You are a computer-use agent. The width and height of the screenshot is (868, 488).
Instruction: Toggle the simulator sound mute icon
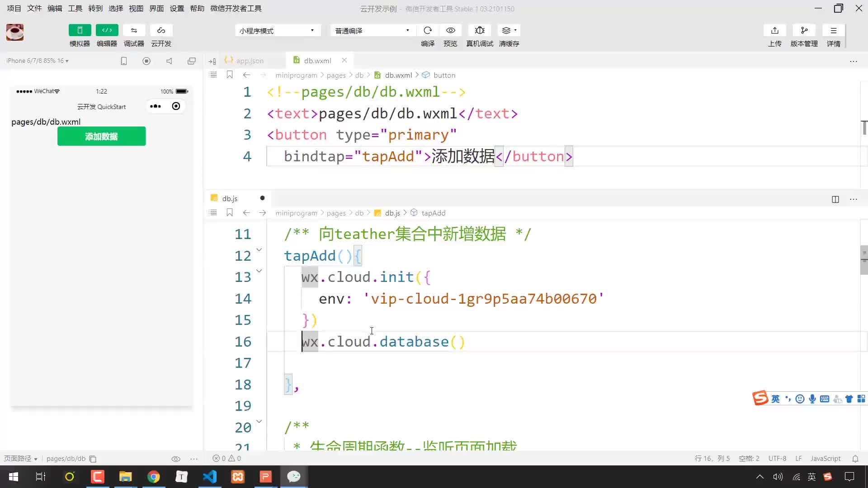(x=169, y=61)
